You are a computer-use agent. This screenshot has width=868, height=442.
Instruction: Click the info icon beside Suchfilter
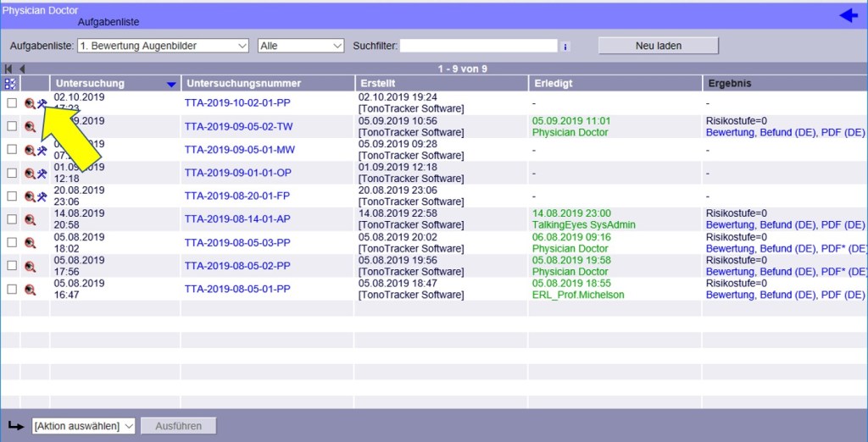pyautogui.click(x=565, y=47)
